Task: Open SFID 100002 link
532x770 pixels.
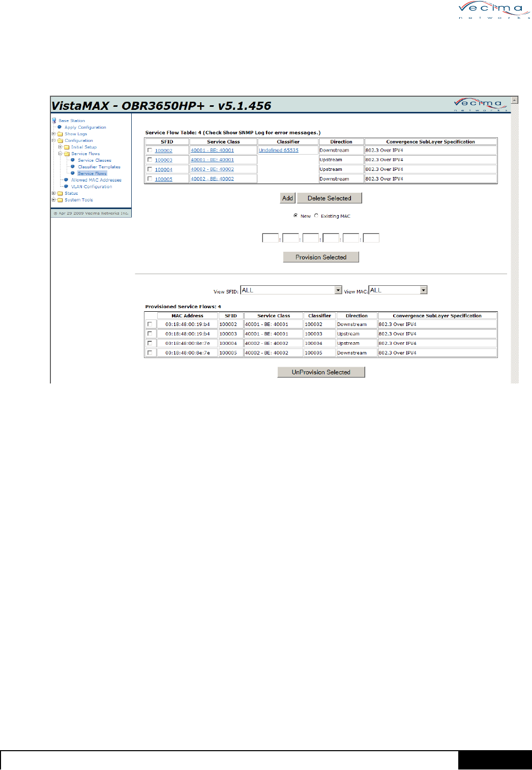Action: click(x=164, y=151)
